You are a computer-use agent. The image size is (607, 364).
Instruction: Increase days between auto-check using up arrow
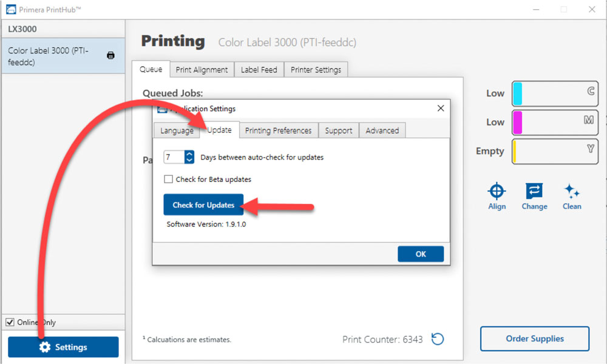(189, 153)
